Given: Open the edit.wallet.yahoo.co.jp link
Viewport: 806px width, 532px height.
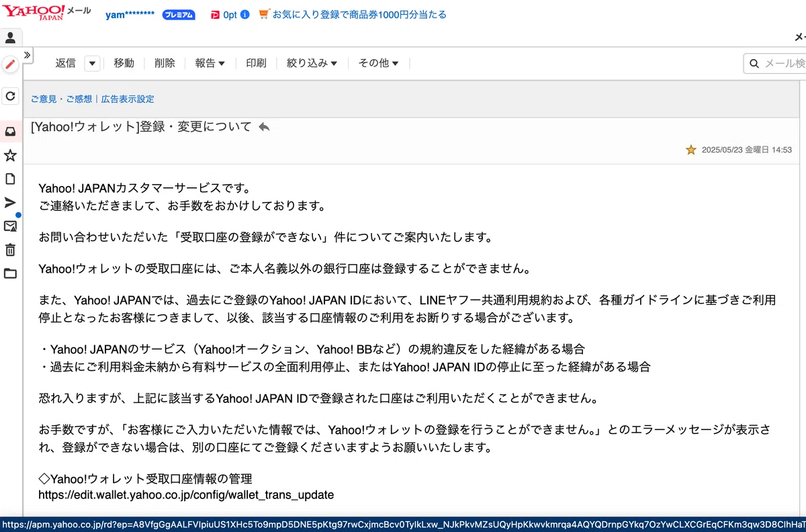Looking at the screenshot, I should pyautogui.click(x=186, y=495).
